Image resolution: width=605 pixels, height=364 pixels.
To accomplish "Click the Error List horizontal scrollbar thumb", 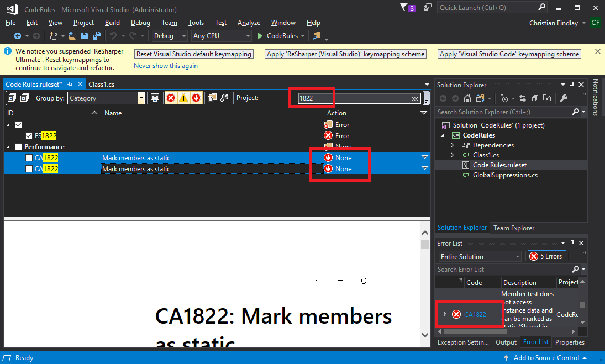I will click(475, 331).
